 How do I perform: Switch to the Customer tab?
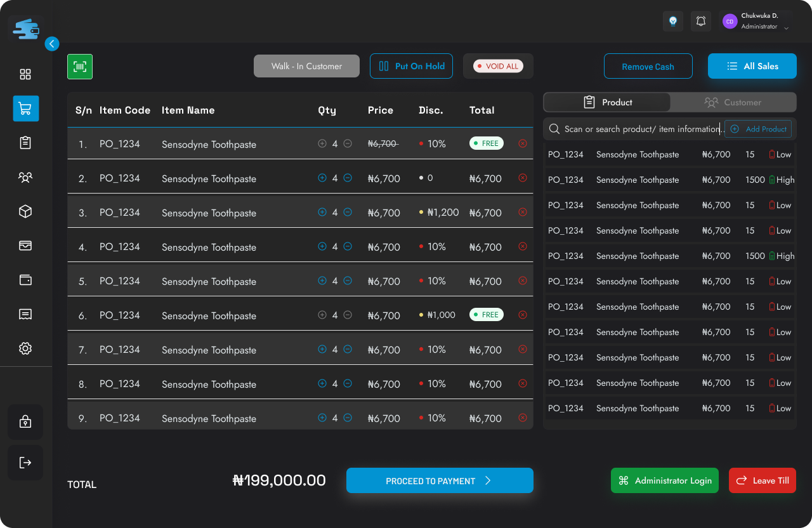click(x=733, y=102)
